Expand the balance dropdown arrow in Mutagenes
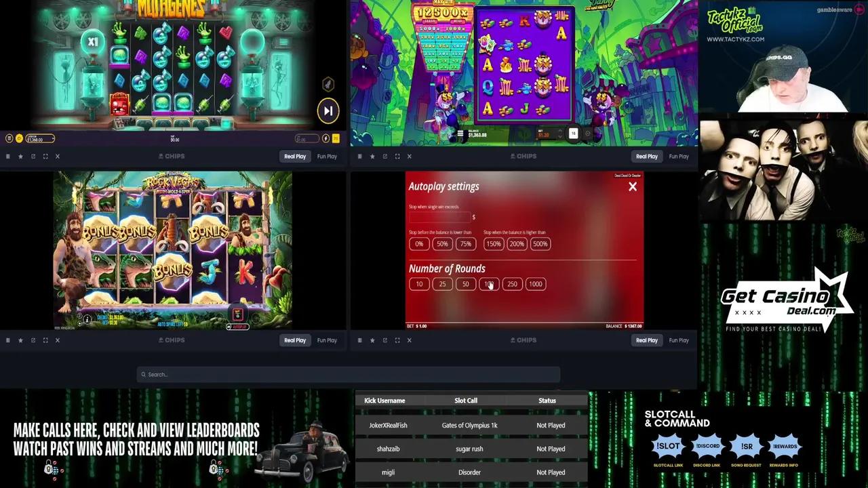 [x=53, y=138]
